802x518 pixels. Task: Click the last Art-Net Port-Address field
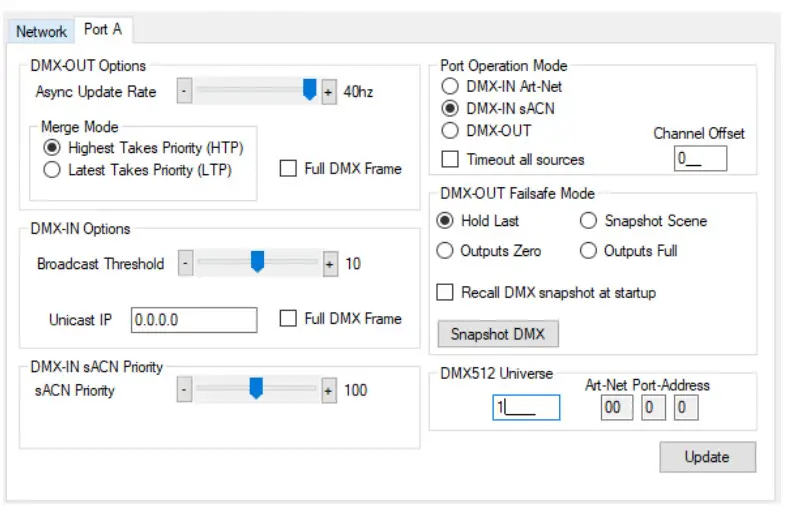tap(686, 408)
